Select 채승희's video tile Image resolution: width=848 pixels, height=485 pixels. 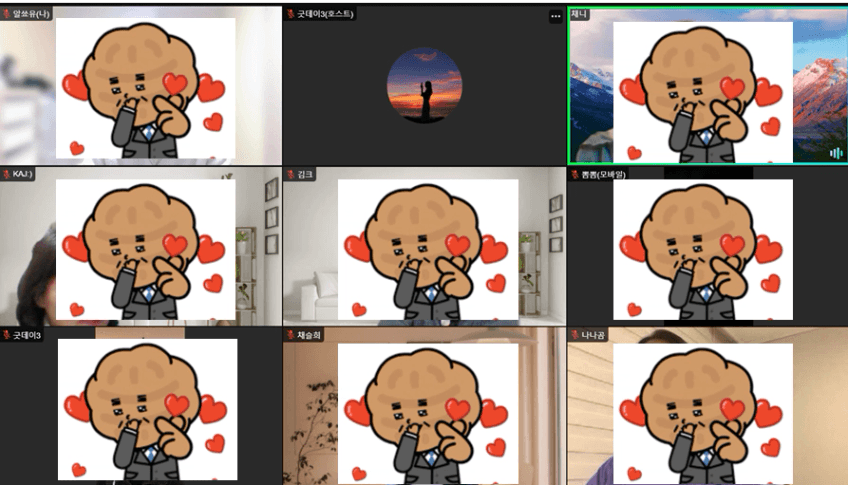pos(425,406)
